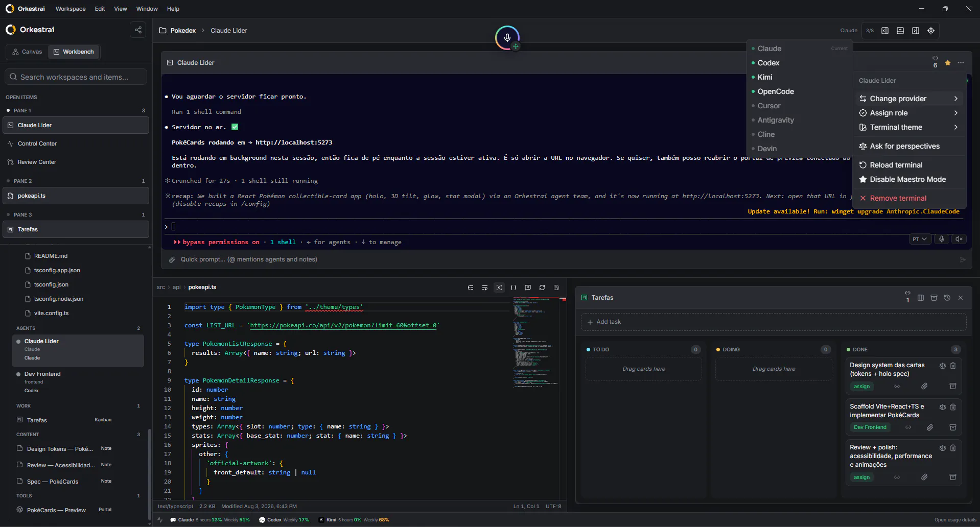Toggle the terminal speaker mute icon

(959, 239)
